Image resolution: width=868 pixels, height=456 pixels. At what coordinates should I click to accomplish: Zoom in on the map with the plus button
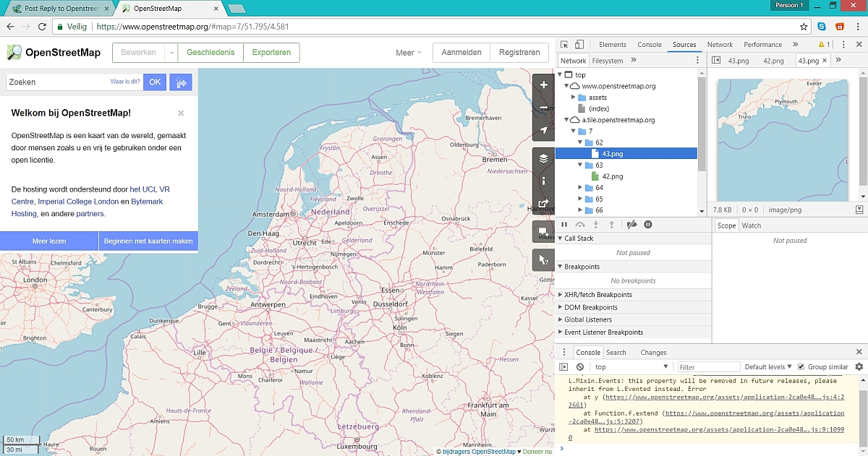click(543, 85)
